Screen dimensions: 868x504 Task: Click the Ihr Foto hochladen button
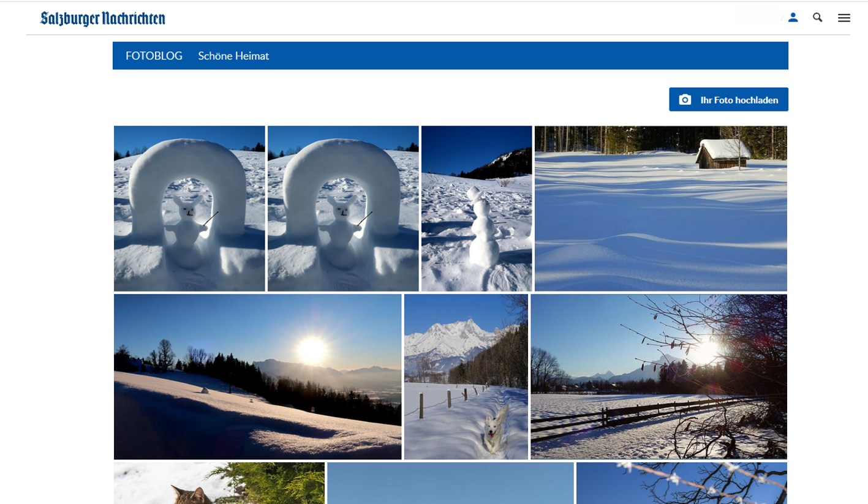coord(728,100)
